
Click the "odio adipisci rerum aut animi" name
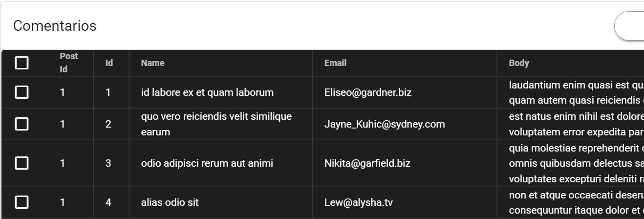(207, 163)
